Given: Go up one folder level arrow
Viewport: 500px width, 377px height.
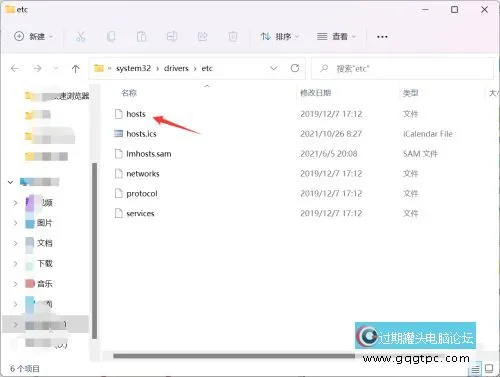Looking at the screenshot, I should point(76,69).
